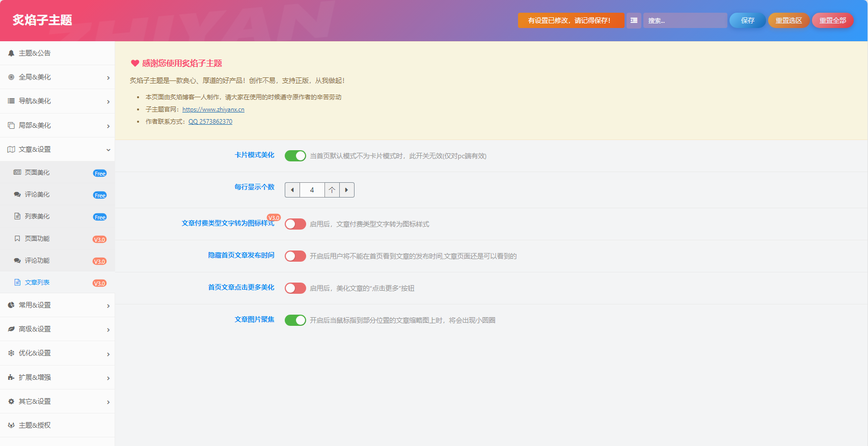This screenshot has width=868, height=446.
Task: Click the 每行显示个数 number field
Action: tap(312, 190)
